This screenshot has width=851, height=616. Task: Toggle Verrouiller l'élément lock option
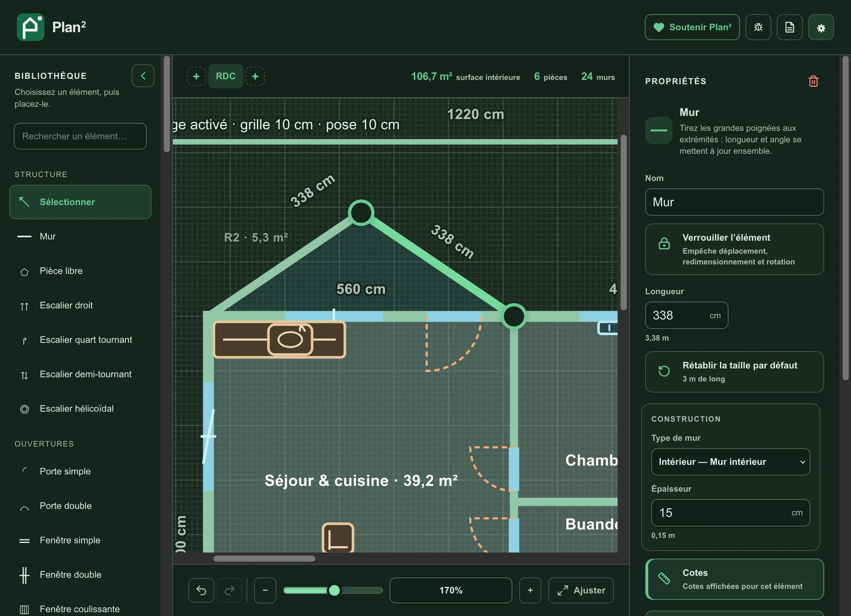pyautogui.click(x=734, y=249)
